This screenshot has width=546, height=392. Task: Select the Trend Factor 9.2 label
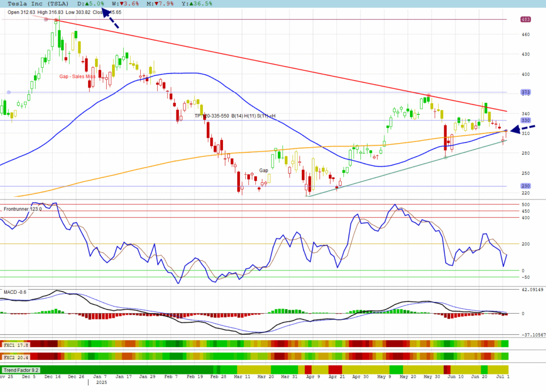pyautogui.click(x=21, y=370)
